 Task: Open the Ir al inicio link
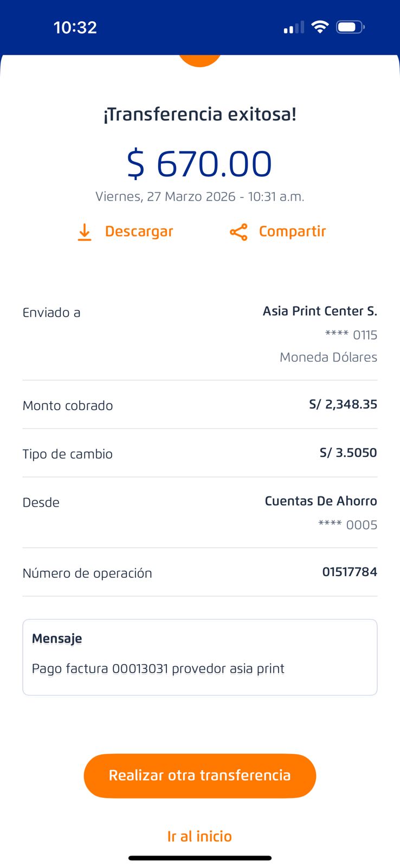click(x=199, y=836)
